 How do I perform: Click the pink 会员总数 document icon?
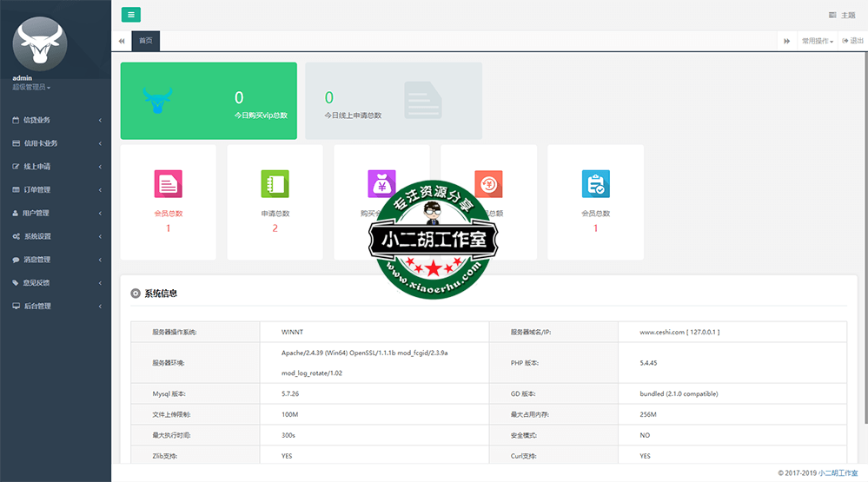(x=168, y=184)
